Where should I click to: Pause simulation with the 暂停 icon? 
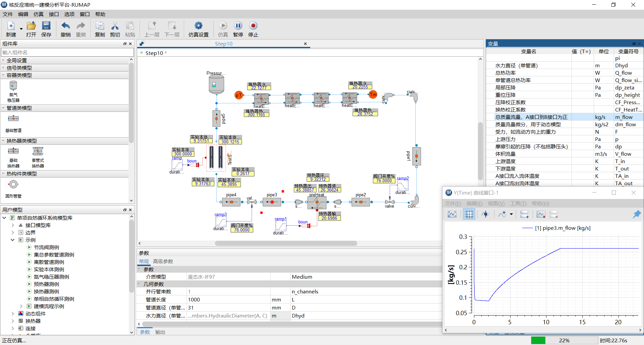point(238,26)
